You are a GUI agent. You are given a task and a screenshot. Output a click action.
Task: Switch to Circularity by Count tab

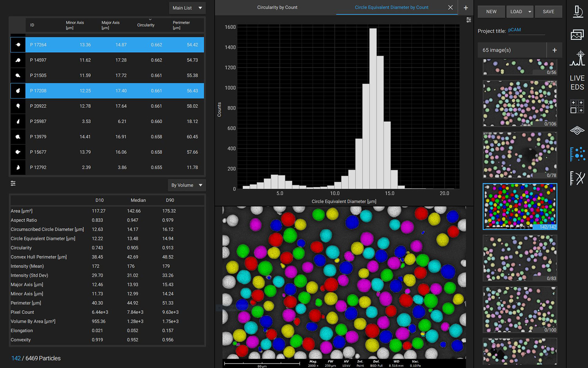click(277, 7)
